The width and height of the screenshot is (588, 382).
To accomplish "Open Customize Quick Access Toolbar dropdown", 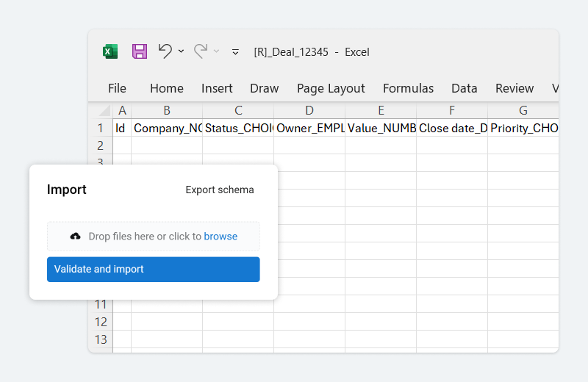I will point(235,51).
